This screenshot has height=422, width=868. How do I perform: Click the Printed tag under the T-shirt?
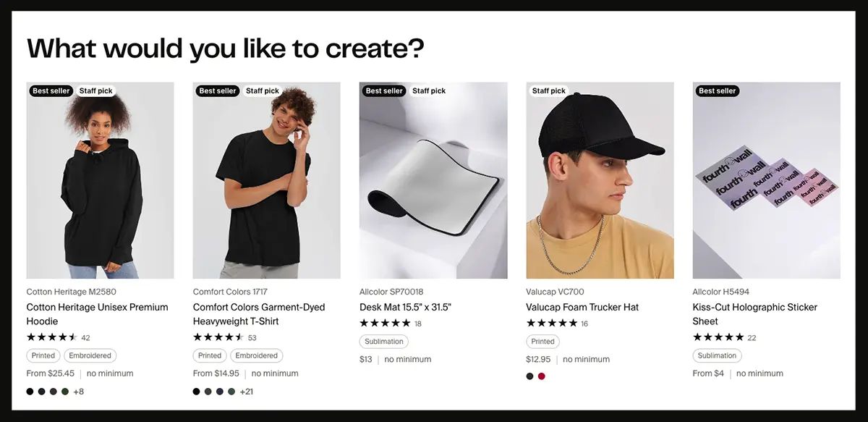point(210,355)
